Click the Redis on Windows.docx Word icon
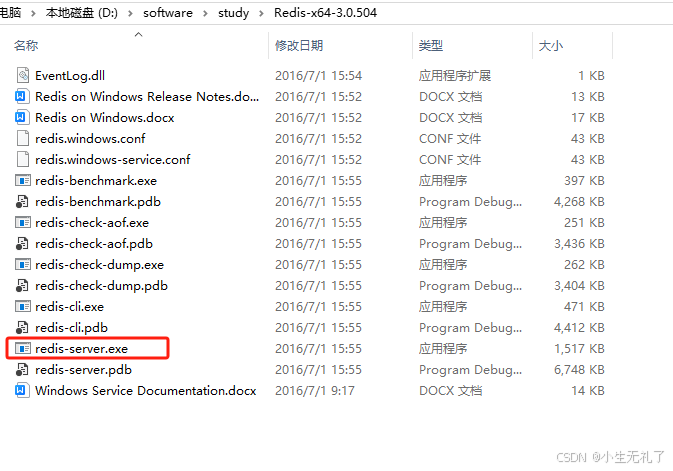This screenshot has width=673, height=471. [23, 117]
